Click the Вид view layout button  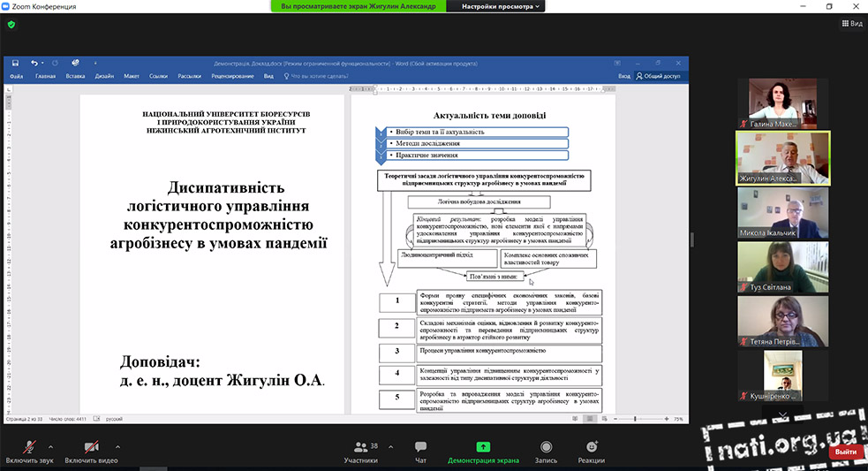[852, 23]
